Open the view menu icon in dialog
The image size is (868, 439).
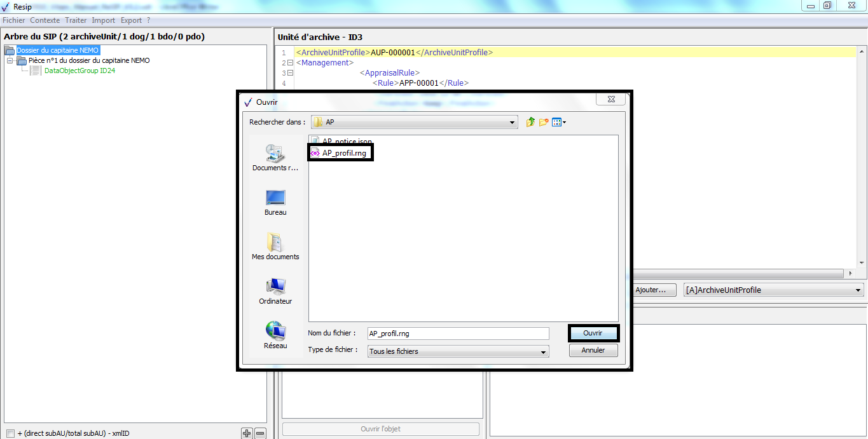coord(558,122)
